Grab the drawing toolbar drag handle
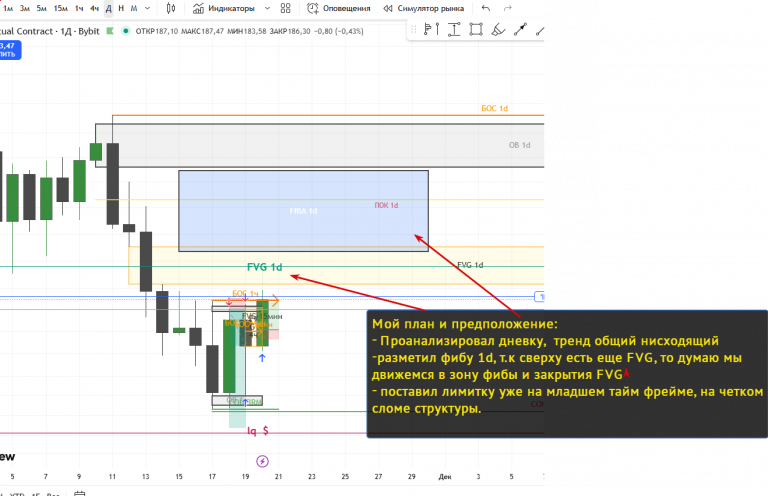 (x=413, y=30)
